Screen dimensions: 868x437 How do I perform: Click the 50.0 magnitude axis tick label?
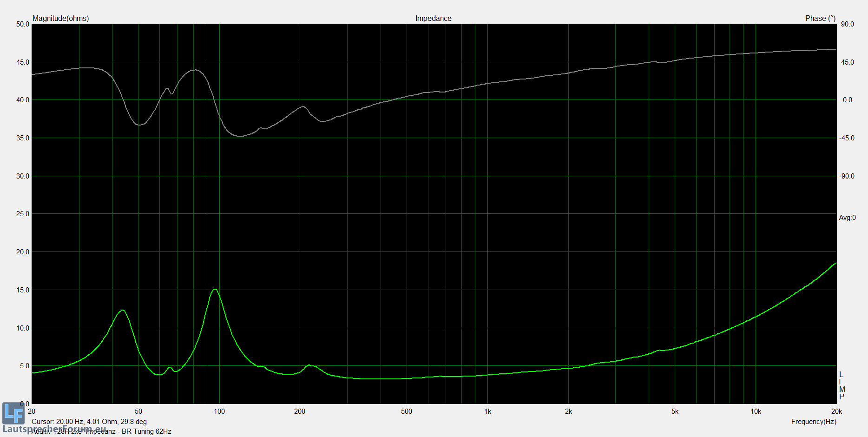[22, 24]
